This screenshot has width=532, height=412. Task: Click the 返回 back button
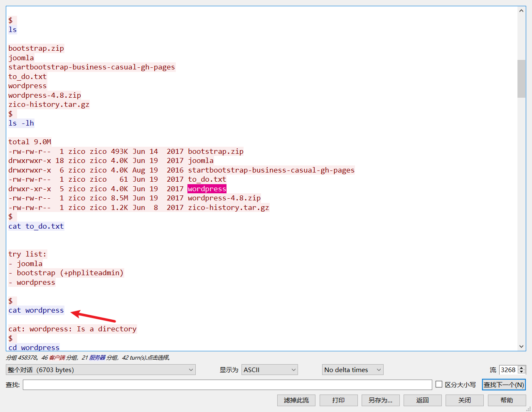click(x=422, y=400)
